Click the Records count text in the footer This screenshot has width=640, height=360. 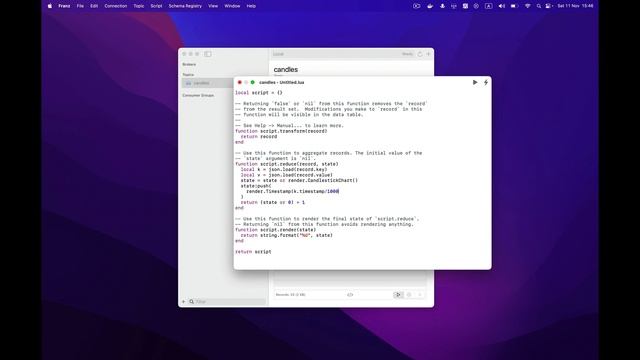291,295
